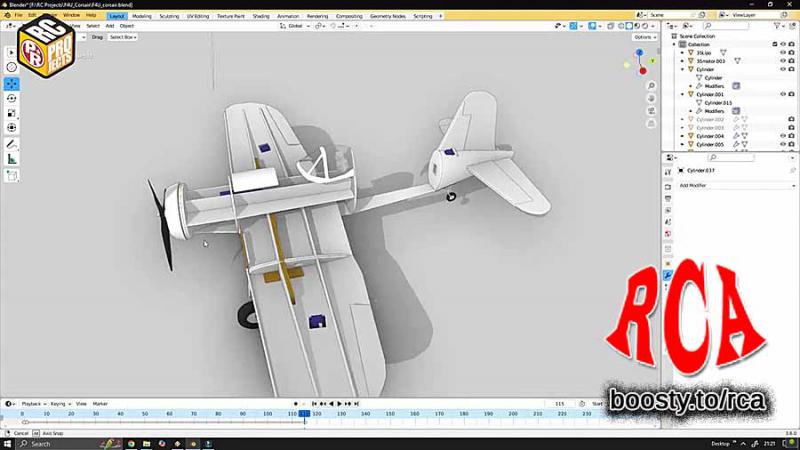This screenshot has width=800, height=450.
Task: Collapse the Collection in outliner
Action: tap(674, 44)
